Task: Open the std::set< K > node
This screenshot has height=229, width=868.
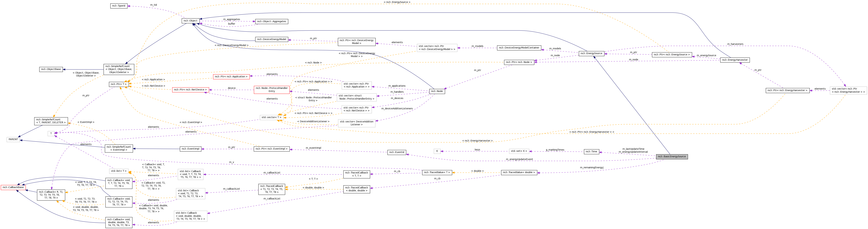Action: [x=519, y=151]
